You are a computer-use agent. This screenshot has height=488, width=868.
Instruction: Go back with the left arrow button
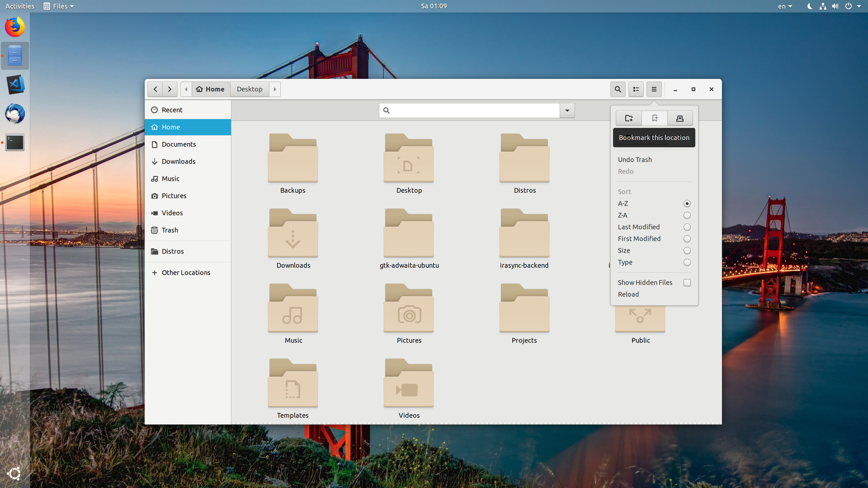[155, 89]
